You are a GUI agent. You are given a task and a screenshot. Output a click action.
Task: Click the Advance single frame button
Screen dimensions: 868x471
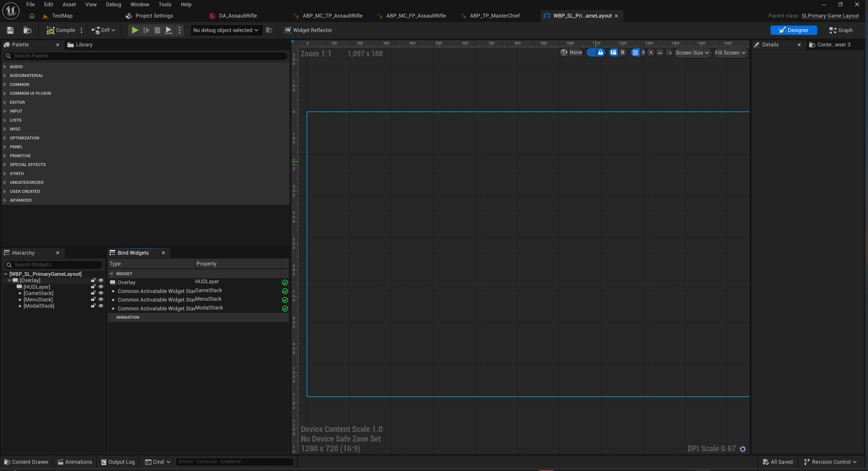146,30
